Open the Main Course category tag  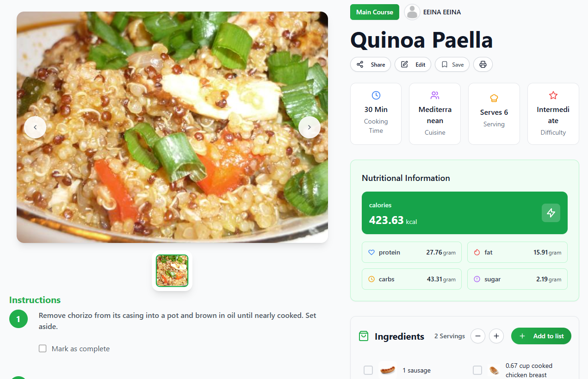374,12
